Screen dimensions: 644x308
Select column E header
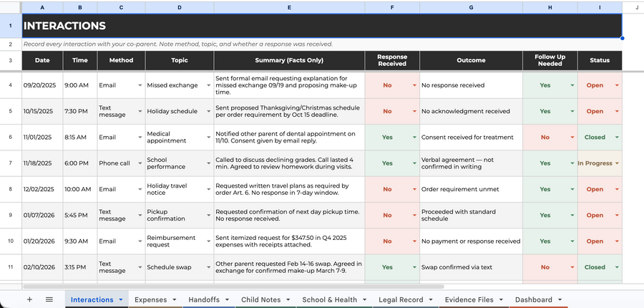coord(289,7)
